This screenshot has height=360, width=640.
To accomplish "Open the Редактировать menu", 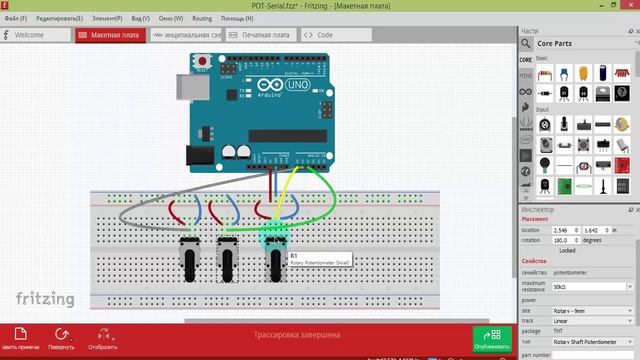I will coord(59,18).
